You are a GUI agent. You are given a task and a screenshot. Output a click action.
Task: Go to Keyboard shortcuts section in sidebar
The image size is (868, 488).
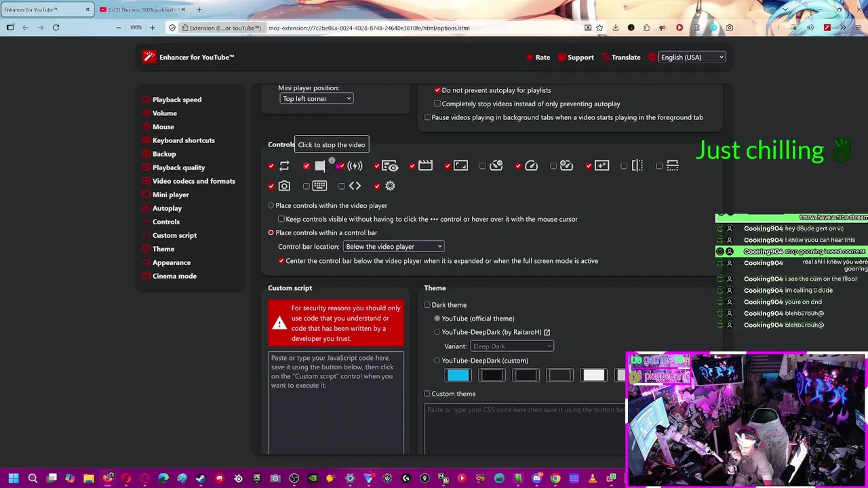[x=184, y=140]
